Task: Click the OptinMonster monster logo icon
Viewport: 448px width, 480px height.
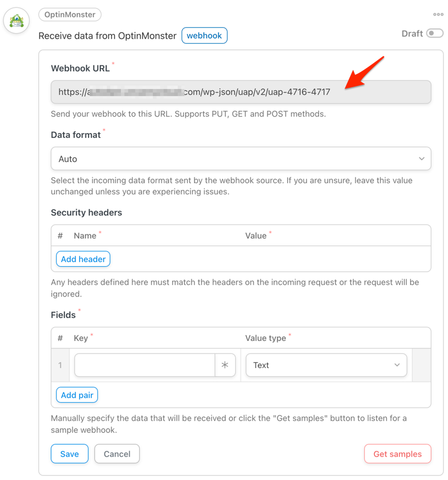Action: click(x=17, y=21)
